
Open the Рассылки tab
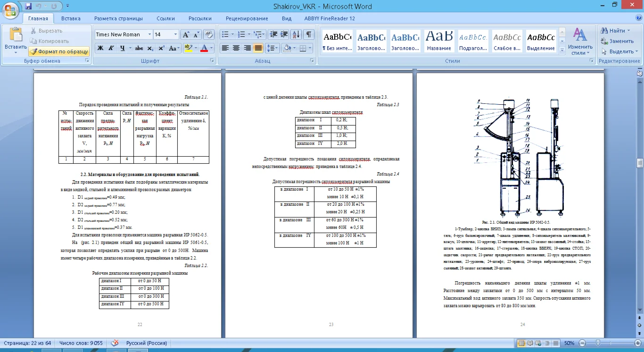pos(200,18)
